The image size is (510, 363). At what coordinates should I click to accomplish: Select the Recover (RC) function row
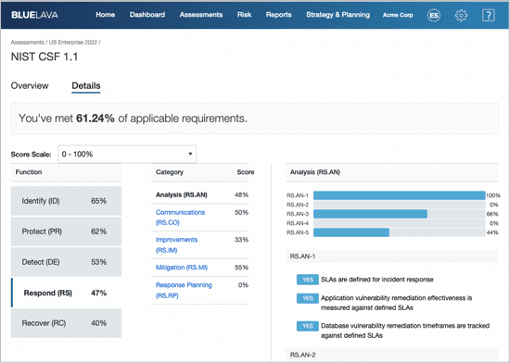coord(66,323)
